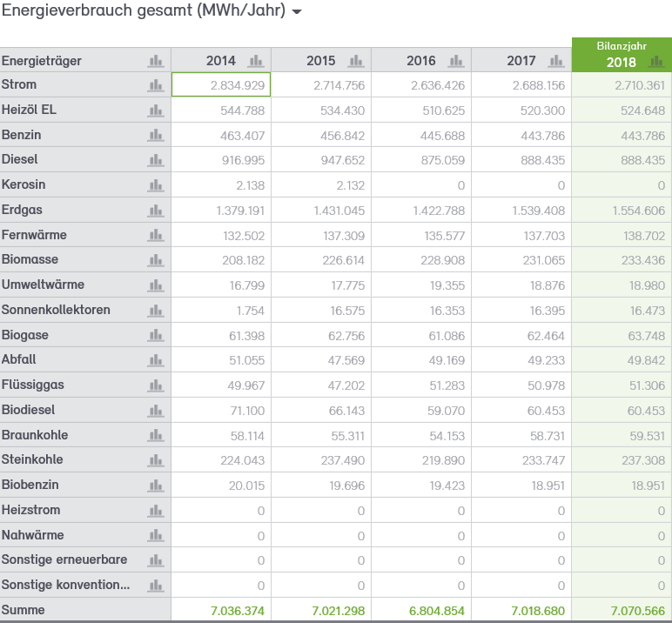This screenshot has width=672, height=623.
Task: Show chart for the Sonnenkollektoren row
Action: pyautogui.click(x=156, y=311)
